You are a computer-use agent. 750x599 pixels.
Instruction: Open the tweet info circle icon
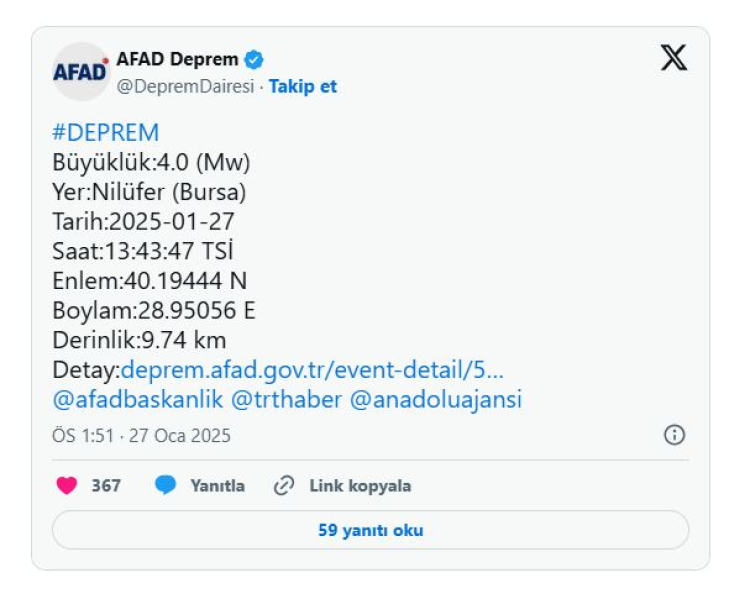pos(674,435)
